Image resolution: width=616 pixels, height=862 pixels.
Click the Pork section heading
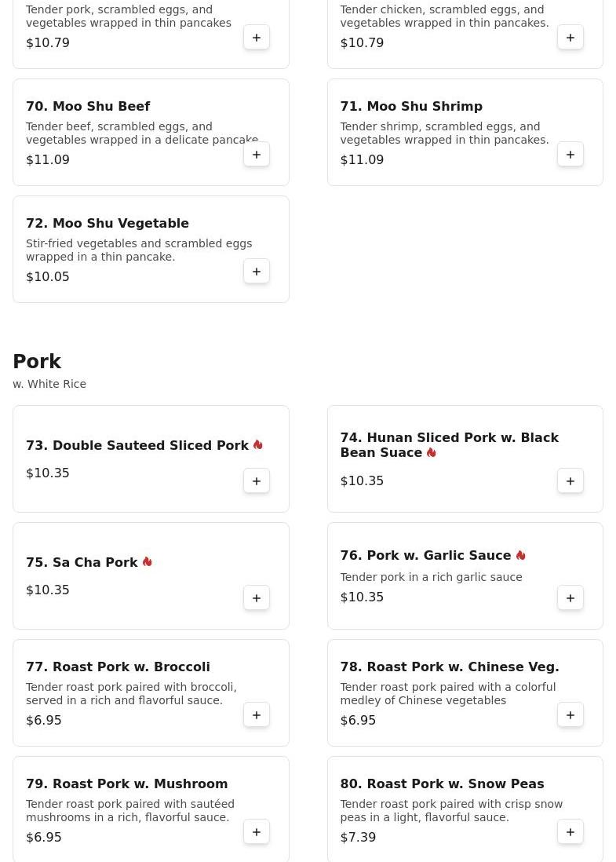(x=37, y=362)
